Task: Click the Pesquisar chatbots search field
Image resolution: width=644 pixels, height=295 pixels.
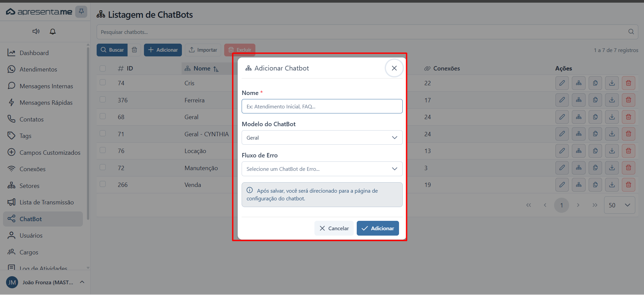Action: (x=367, y=32)
